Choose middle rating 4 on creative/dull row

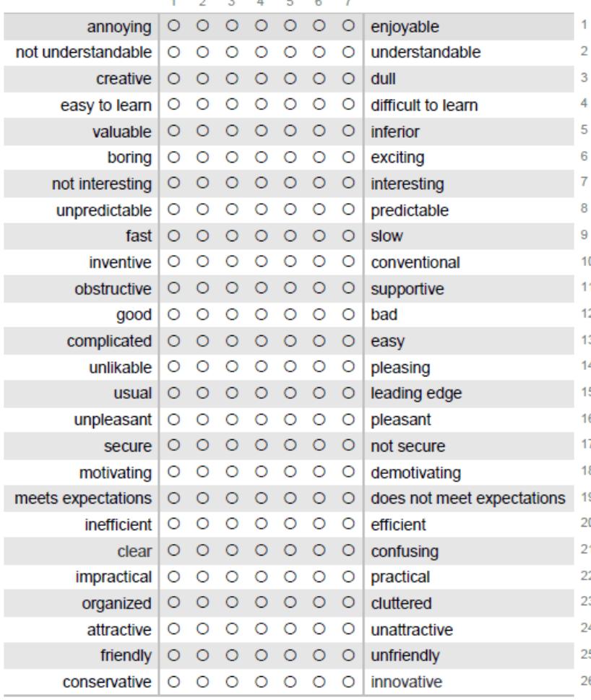coord(261,79)
